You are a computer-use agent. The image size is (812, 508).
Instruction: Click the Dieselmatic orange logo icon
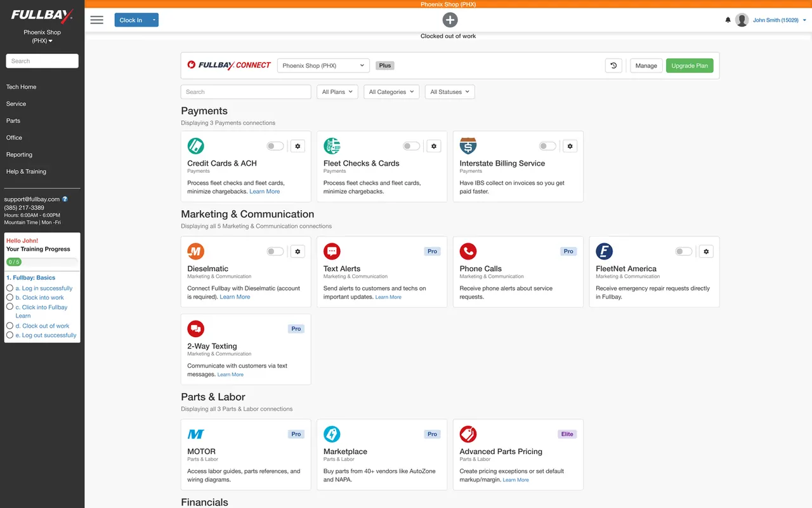coord(195,251)
